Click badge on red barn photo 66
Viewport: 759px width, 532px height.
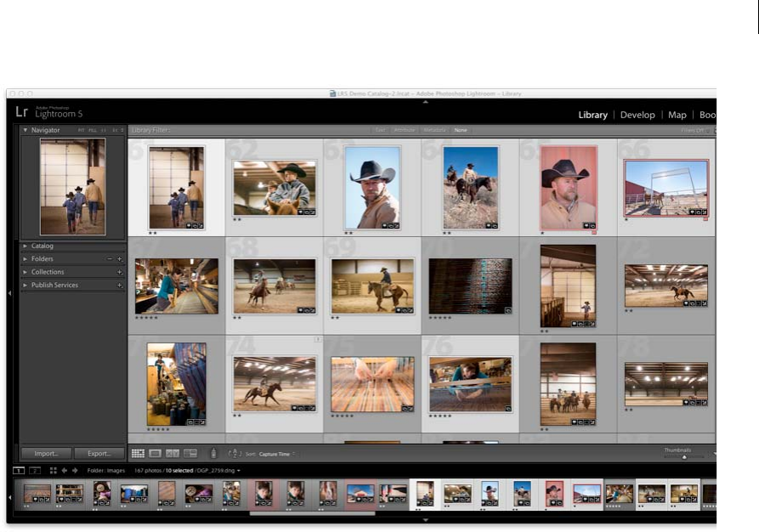point(698,212)
